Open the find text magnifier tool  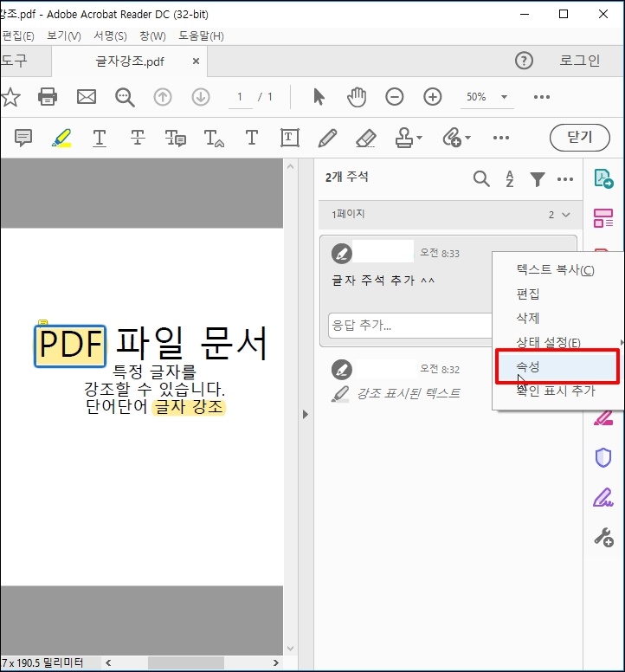pos(125,97)
